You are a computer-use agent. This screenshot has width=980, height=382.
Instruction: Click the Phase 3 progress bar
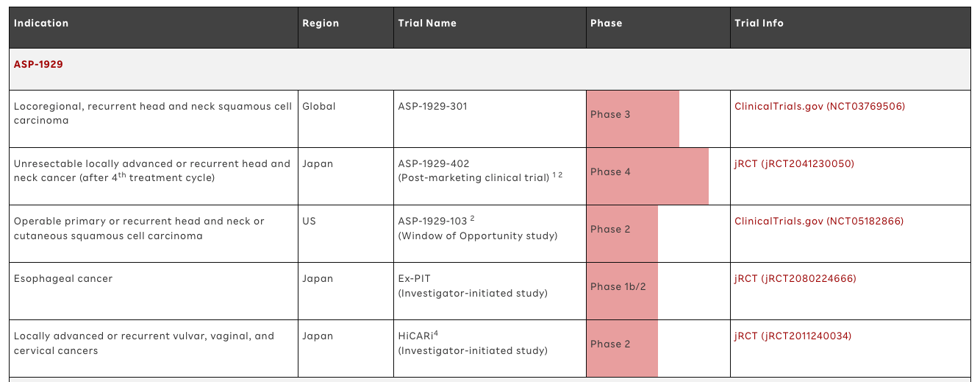tap(632, 119)
